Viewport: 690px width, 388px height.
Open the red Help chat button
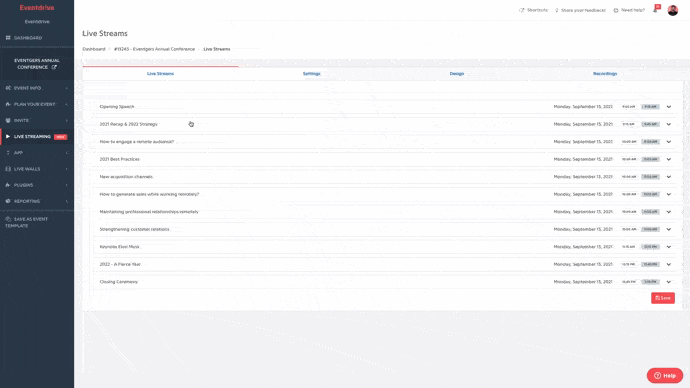coord(664,375)
